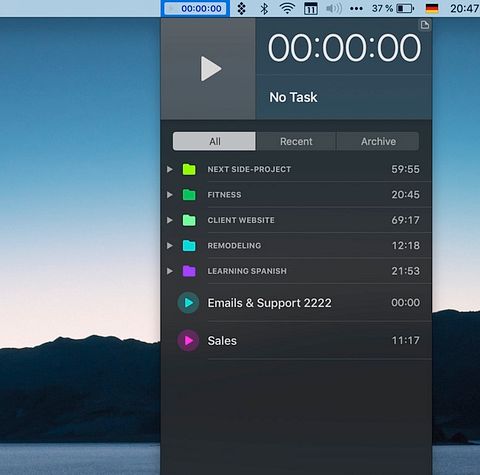This screenshot has height=475, width=480.
Task: Expand the Client Website disclosure triangle
Action: 170,220
